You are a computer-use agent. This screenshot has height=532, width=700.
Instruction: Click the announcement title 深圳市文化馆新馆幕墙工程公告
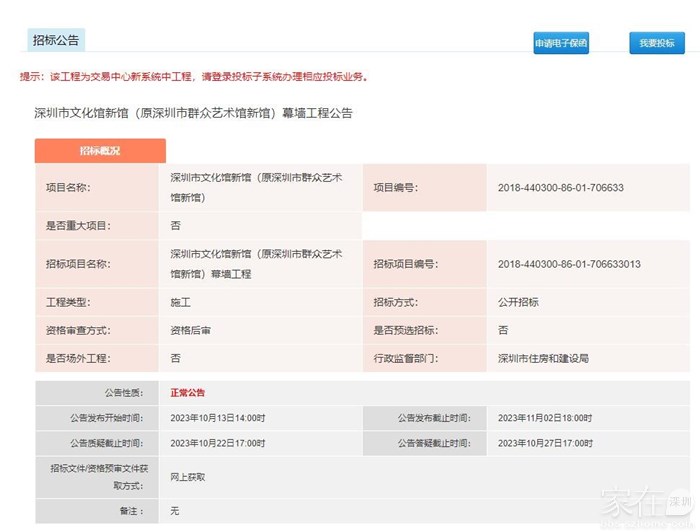pyautogui.click(x=193, y=113)
